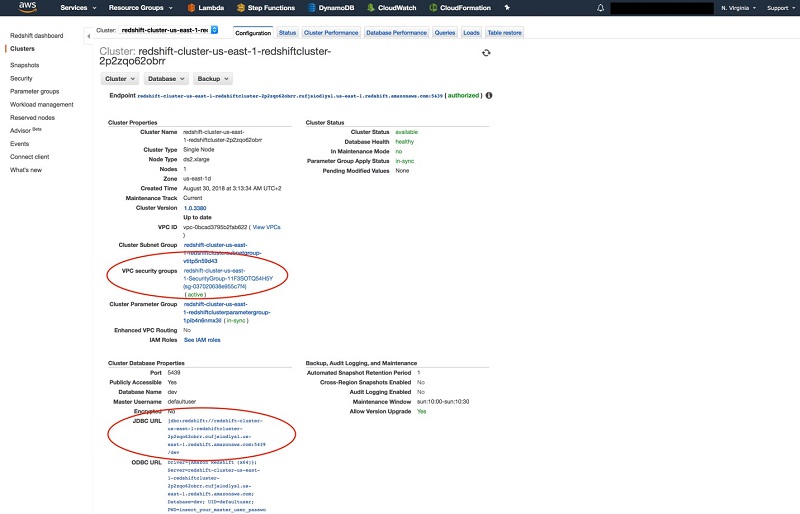Image resolution: width=800 pixels, height=514 pixels.
Task: Open the DynamoDB shortcut icon
Action: pyautogui.click(x=312, y=8)
